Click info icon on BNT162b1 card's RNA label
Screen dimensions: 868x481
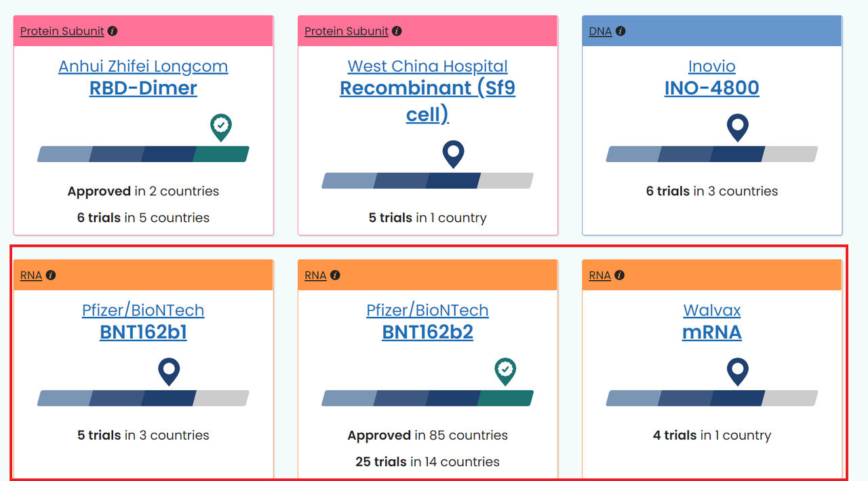coord(51,275)
